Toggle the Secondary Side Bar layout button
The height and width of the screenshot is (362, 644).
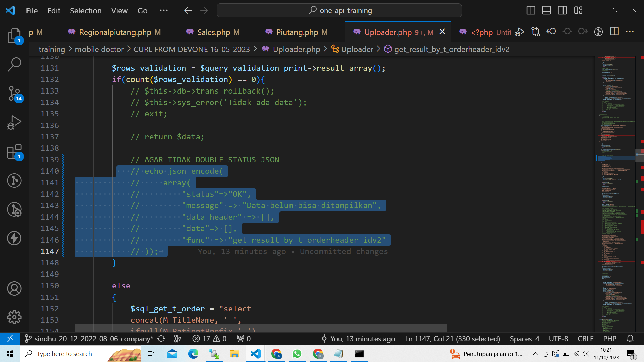562,10
